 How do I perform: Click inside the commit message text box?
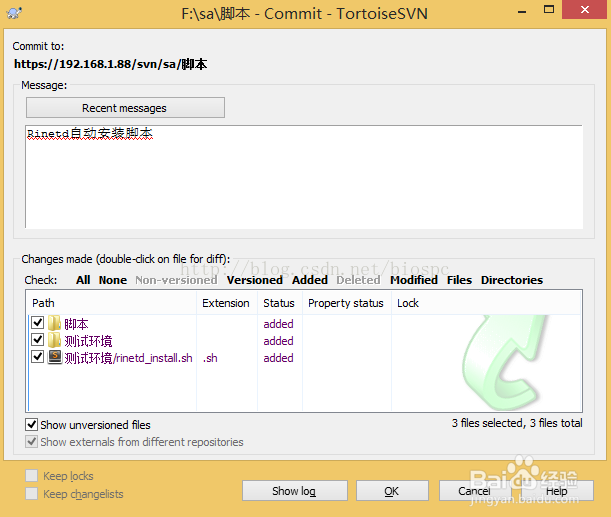304,176
